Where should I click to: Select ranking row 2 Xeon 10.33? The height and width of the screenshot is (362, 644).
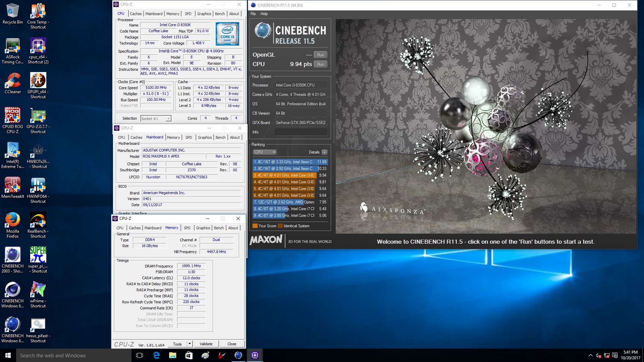(x=290, y=169)
